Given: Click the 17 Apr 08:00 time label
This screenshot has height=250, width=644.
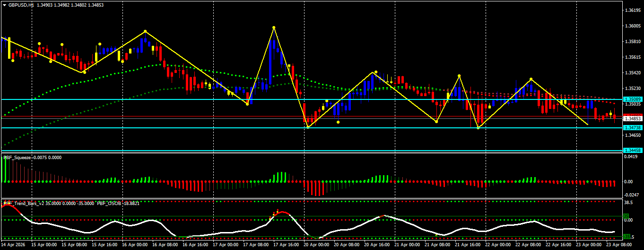Looking at the screenshot, I should pyautogui.click(x=255, y=245).
